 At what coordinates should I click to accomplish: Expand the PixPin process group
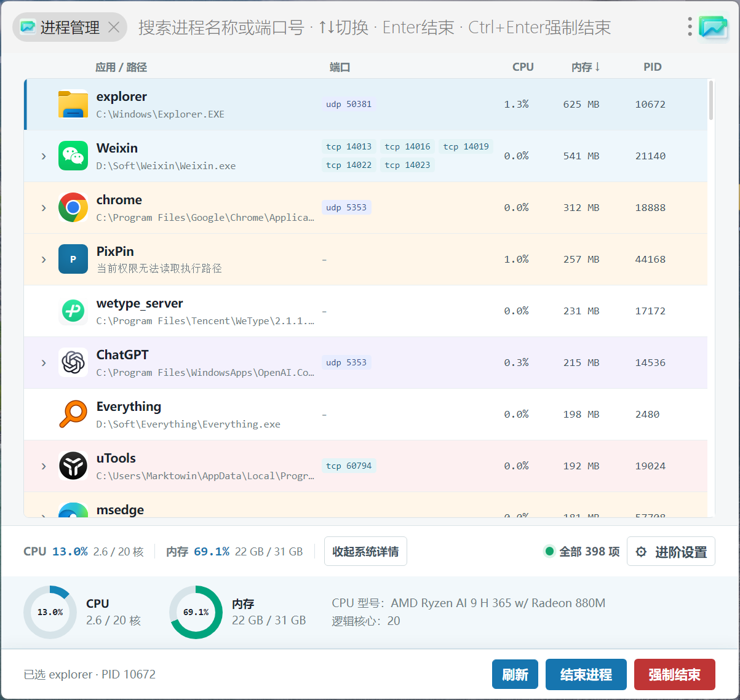44,260
